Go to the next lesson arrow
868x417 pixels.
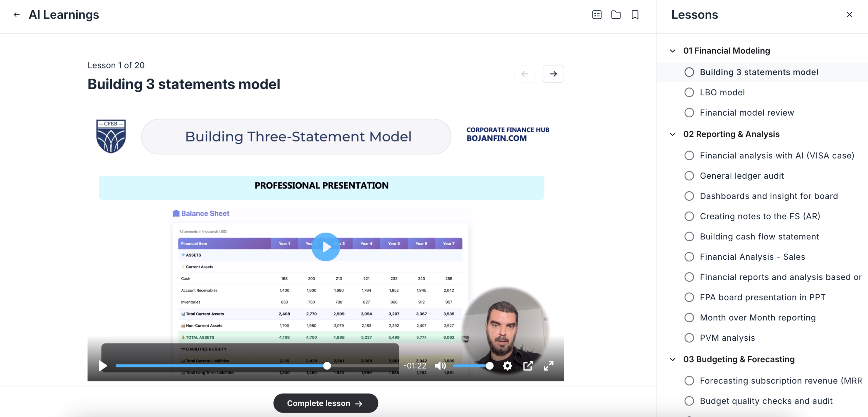(x=553, y=74)
